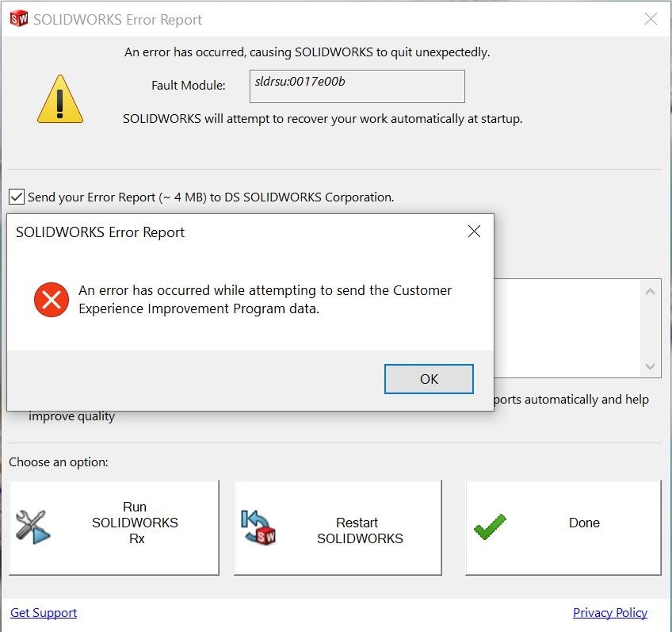Click the yellow warning triangle icon
Viewport: 672px width, 632px height.
click(x=60, y=99)
